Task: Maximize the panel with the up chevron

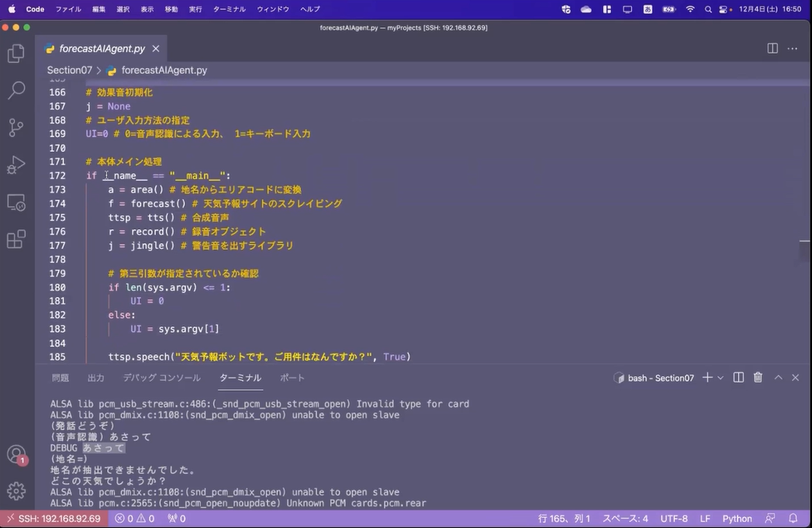Action: coord(778,378)
